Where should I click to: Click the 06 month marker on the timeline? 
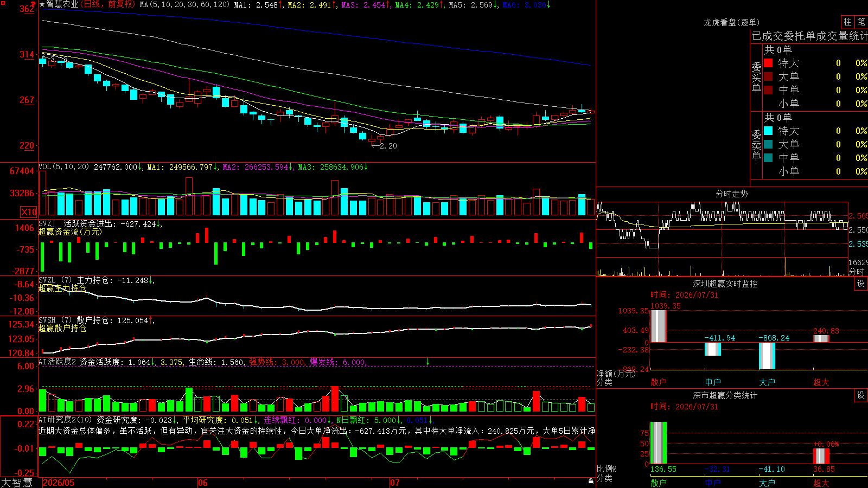tap(203, 483)
